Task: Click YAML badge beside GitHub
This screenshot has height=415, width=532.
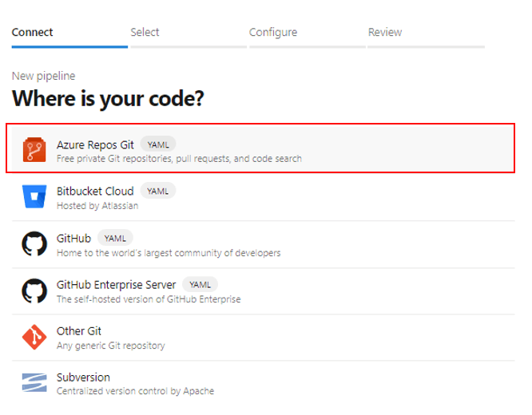Action: click(x=115, y=239)
